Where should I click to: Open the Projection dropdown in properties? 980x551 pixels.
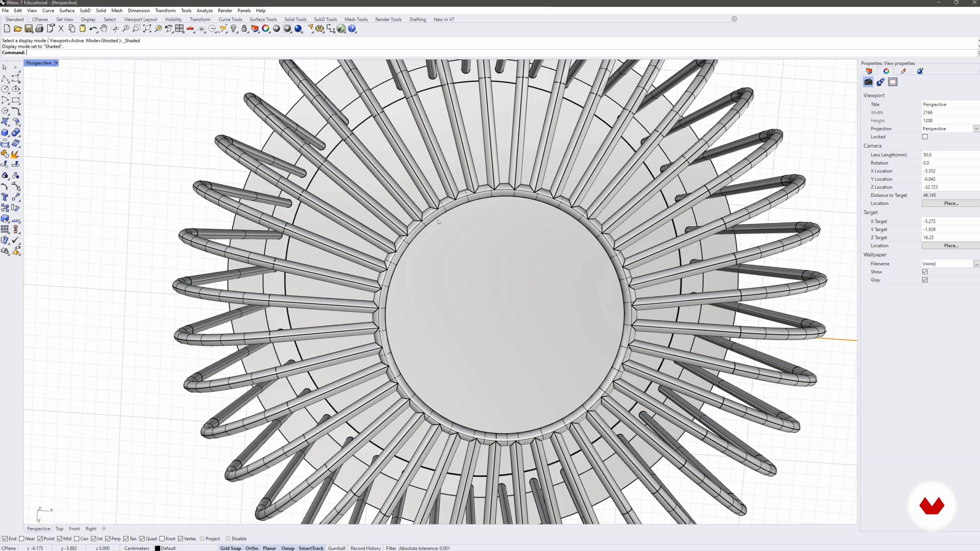[x=976, y=129]
